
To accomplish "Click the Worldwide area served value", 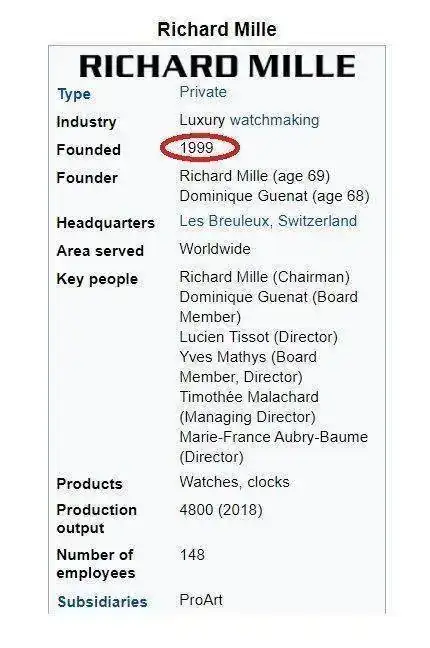I will 215,249.
